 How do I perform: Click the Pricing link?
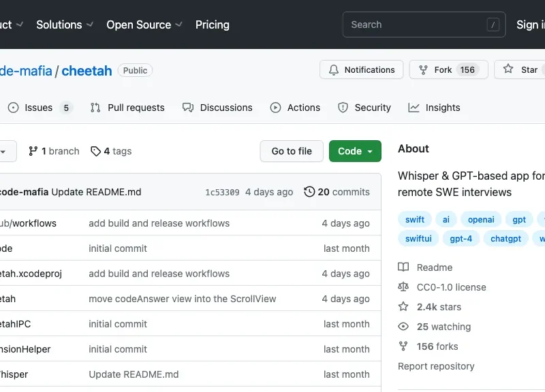coord(213,24)
